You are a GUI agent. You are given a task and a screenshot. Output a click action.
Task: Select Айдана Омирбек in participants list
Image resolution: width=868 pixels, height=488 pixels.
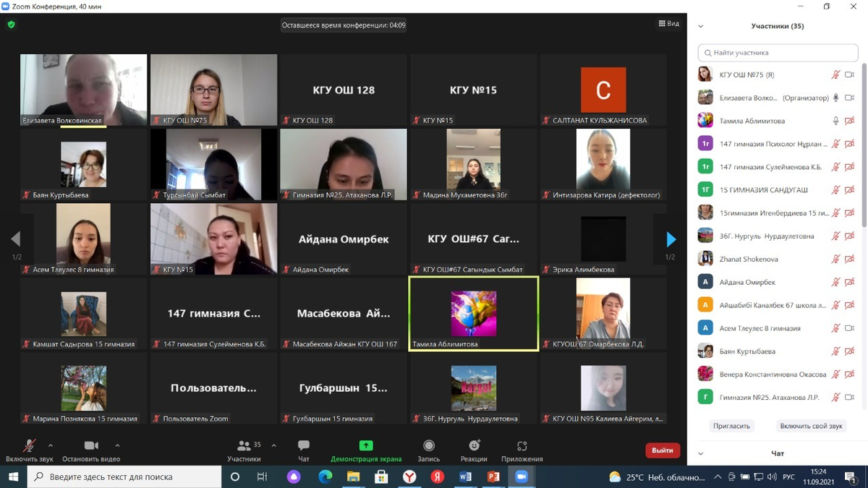(747, 282)
